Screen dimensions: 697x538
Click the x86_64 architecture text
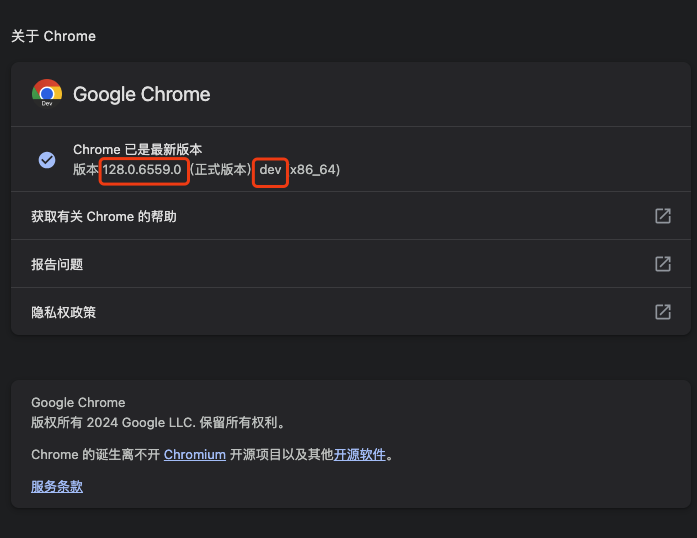pyautogui.click(x=313, y=170)
